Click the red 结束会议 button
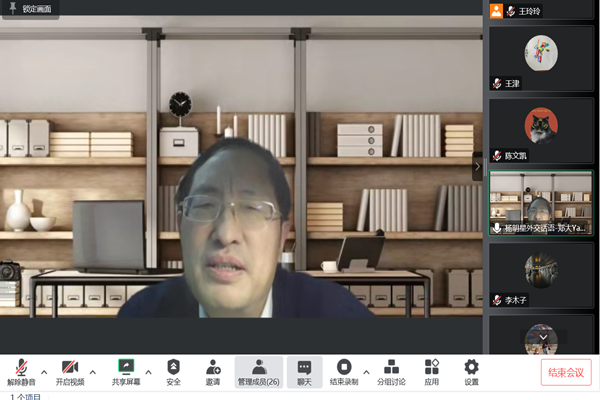600x400 pixels. tap(567, 371)
